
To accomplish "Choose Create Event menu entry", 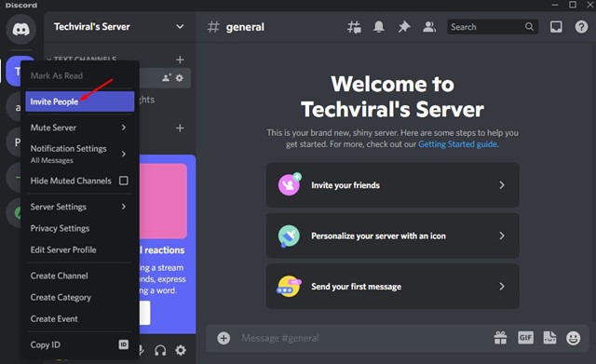I will tap(80, 318).
